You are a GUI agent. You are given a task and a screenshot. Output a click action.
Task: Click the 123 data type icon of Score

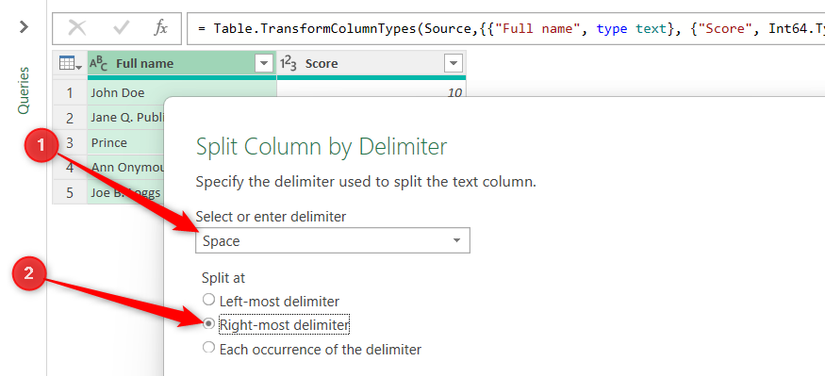pyautogui.click(x=288, y=63)
